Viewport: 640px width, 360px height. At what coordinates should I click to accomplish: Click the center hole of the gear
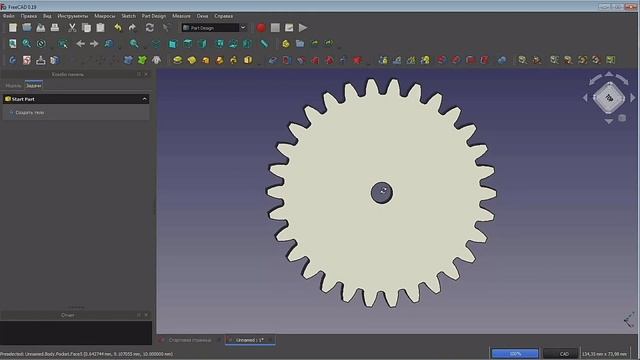382,193
